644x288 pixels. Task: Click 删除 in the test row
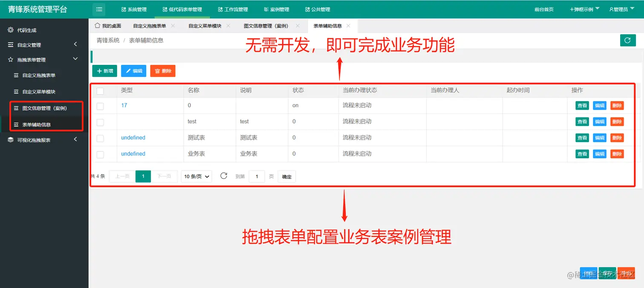tap(617, 122)
